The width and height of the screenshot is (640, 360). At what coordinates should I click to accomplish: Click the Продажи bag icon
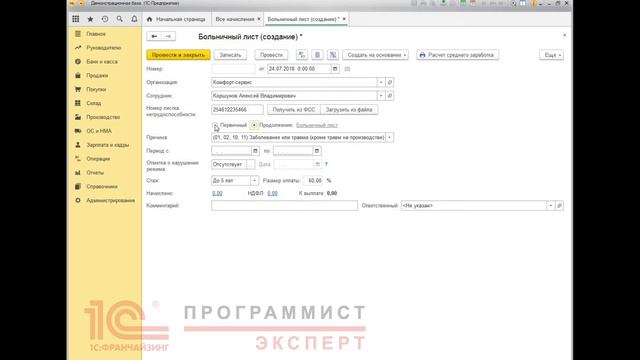tap(78, 76)
